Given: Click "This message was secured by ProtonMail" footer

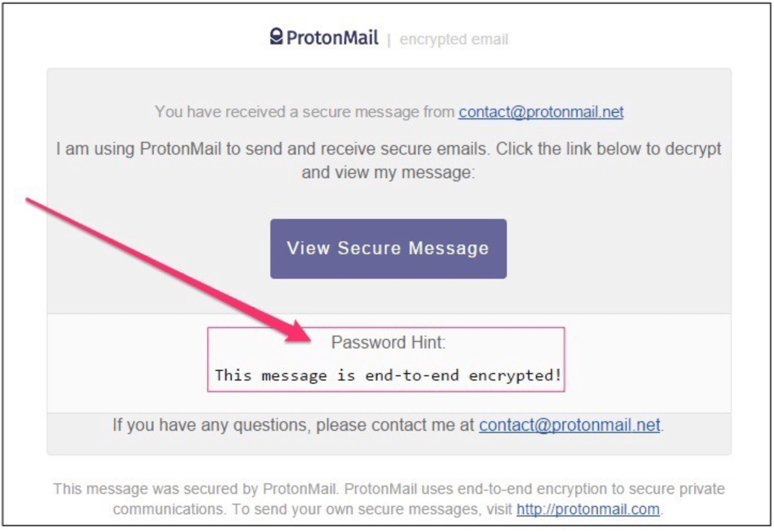Looking at the screenshot, I should click(195, 489).
